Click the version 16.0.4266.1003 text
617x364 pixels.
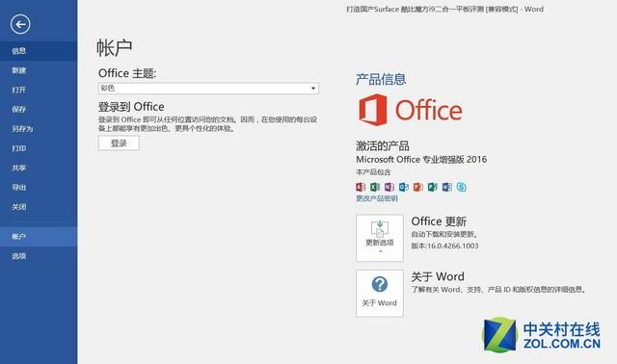444,247
